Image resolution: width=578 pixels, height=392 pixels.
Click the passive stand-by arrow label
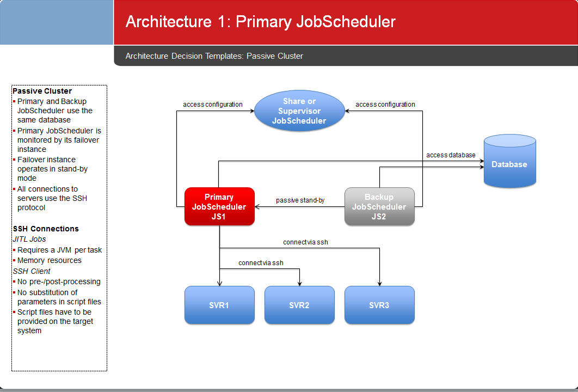click(300, 200)
